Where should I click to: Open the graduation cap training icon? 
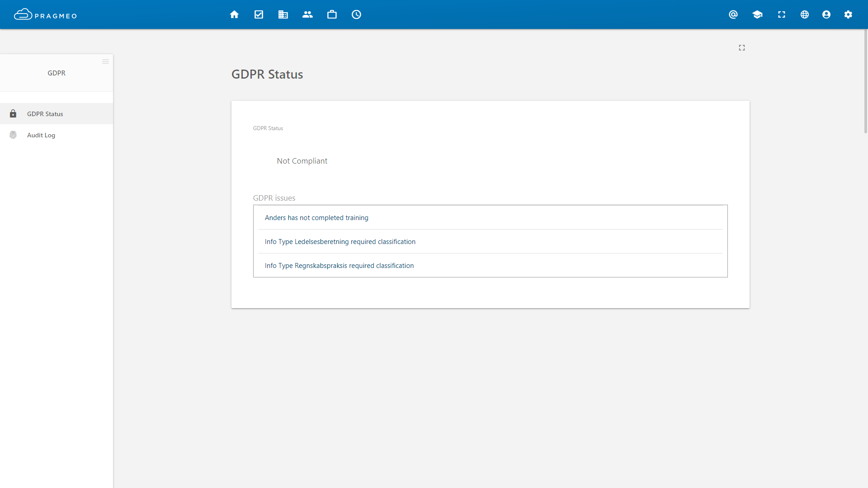757,14
